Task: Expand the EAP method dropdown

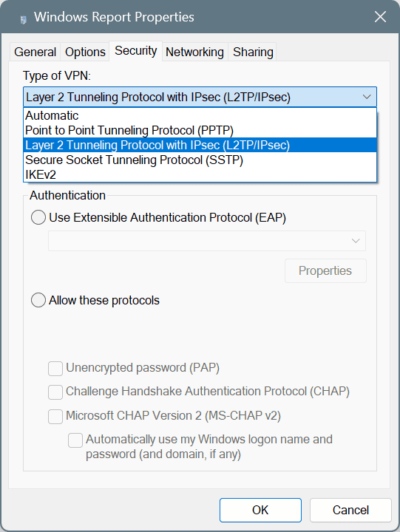Action: click(207, 241)
